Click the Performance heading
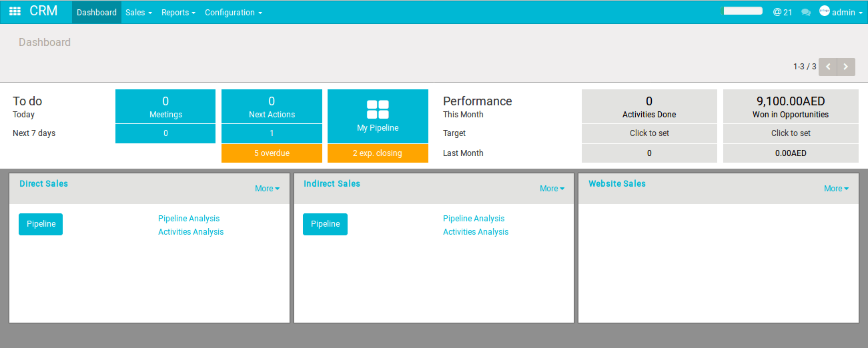868x348 pixels. click(478, 101)
